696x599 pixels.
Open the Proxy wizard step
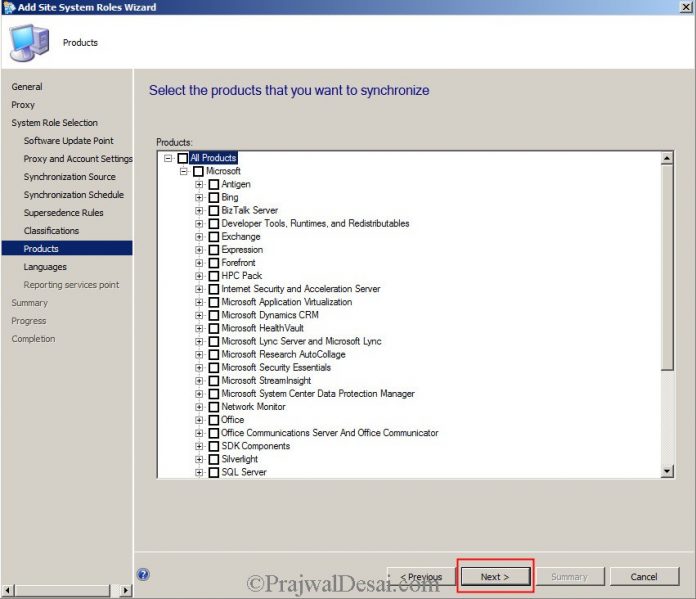[23, 105]
